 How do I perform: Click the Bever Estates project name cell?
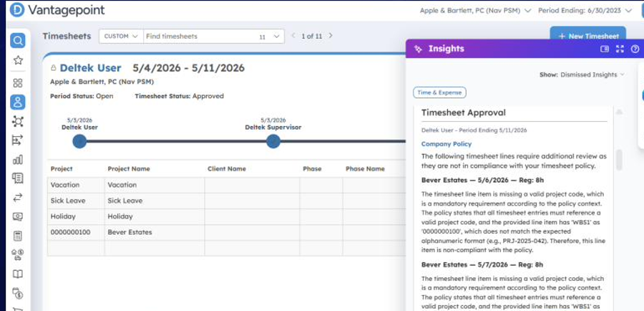point(155,232)
